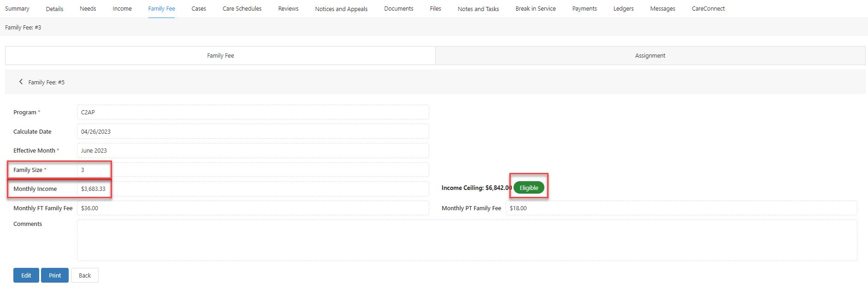The width and height of the screenshot is (868, 290).
Task: Print the family fee record
Action: pos(55,275)
